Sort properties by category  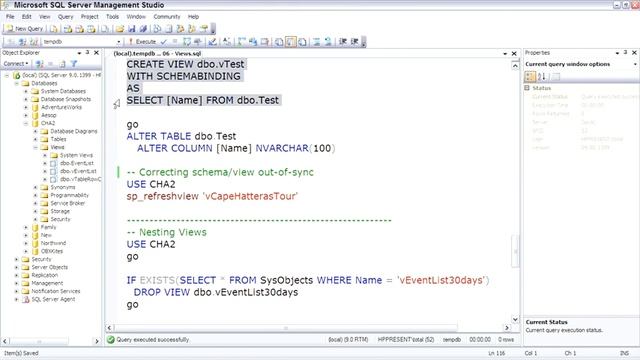point(530,76)
